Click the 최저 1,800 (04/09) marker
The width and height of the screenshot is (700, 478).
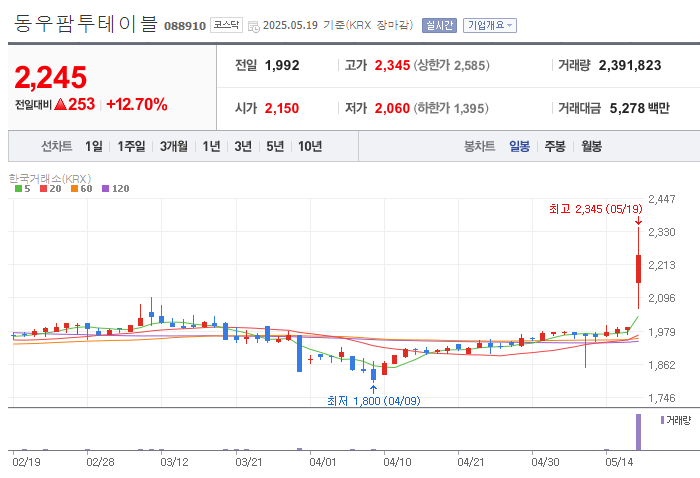point(374,401)
